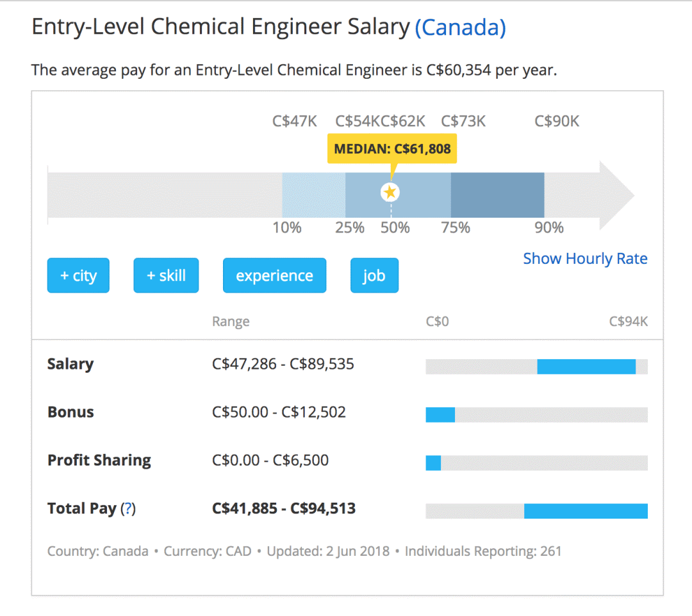Viewport: 692px width, 616px height.
Task: Select the job button
Action: 374,275
